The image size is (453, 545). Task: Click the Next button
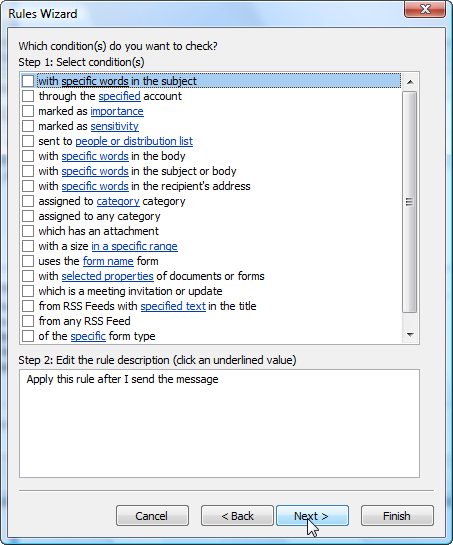click(312, 516)
